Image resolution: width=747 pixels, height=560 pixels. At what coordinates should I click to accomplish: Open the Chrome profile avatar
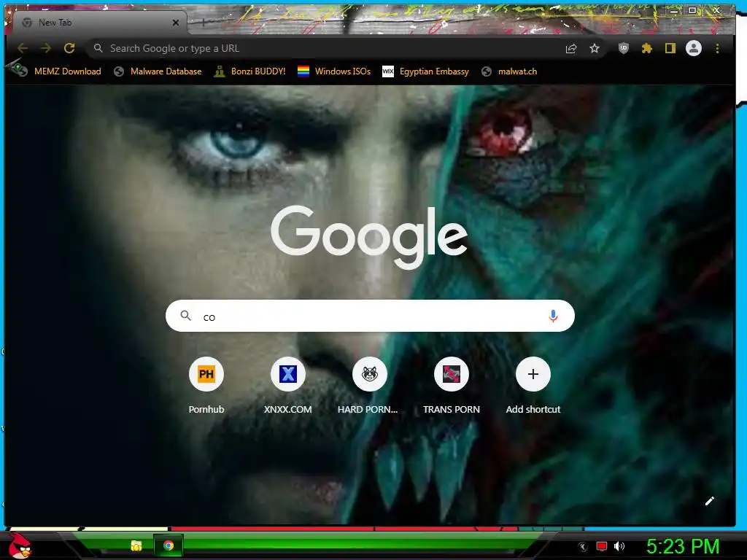coord(694,48)
